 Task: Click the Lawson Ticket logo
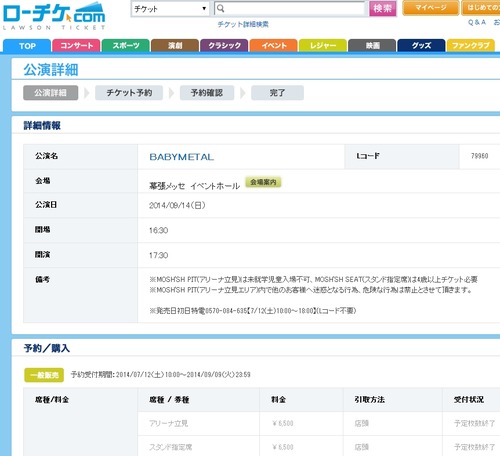[x=54, y=16]
